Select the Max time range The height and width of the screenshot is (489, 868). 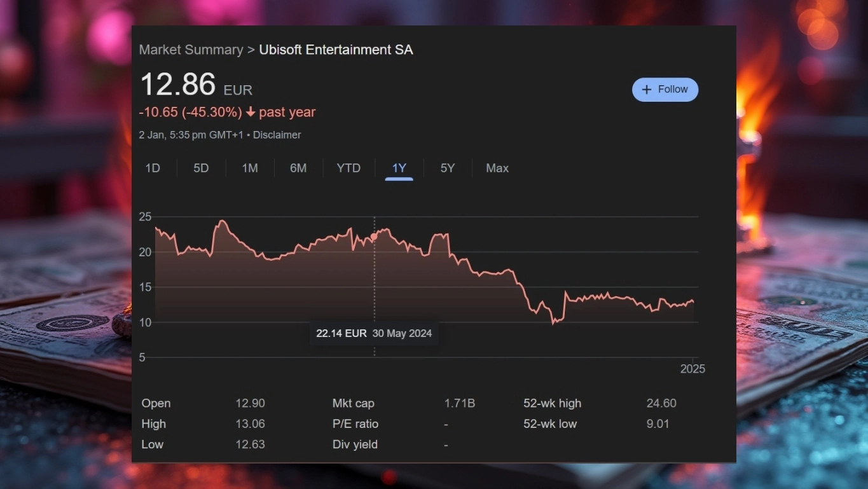tap(497, 168)
